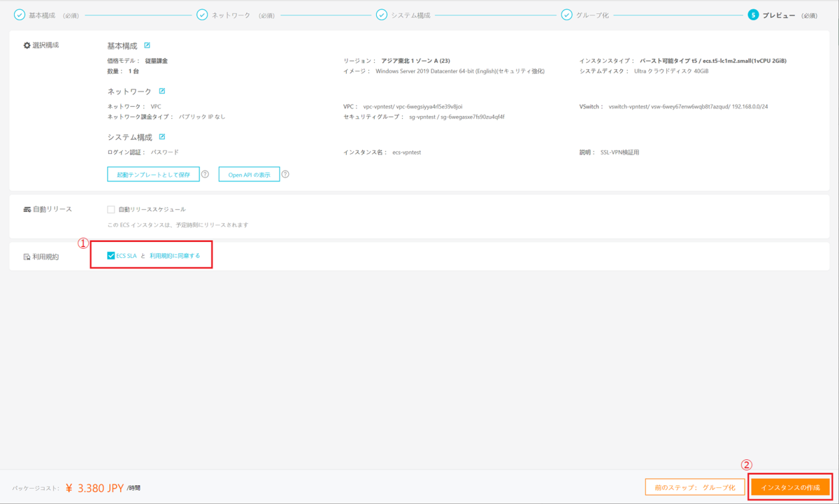The image size is (839, 504).
Task: Click the instance type value ecs.t5-lc1m2.small
Action: (x=713, y=61)
